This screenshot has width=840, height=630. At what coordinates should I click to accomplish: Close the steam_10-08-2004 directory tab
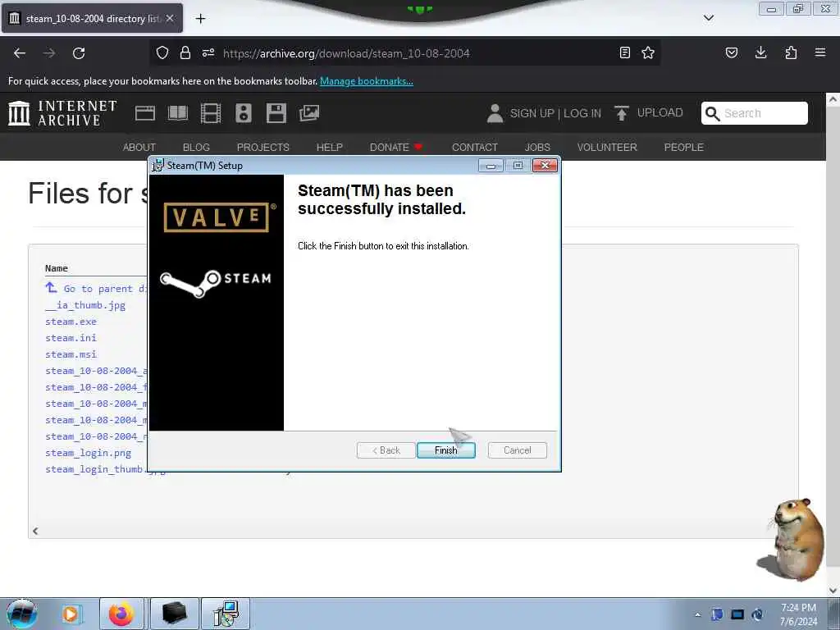170,18
